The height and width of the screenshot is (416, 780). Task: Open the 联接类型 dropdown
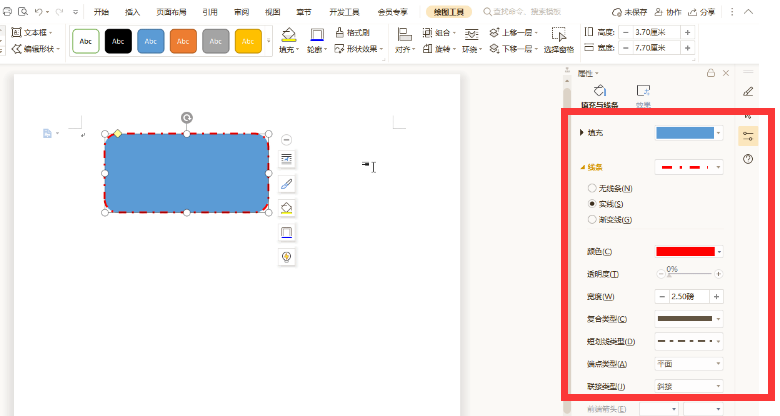coord(689,386)
